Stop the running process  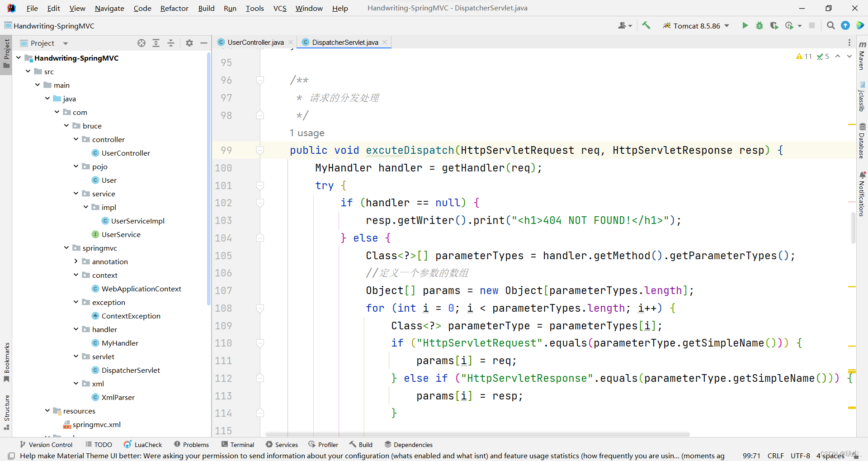point(812,26)
